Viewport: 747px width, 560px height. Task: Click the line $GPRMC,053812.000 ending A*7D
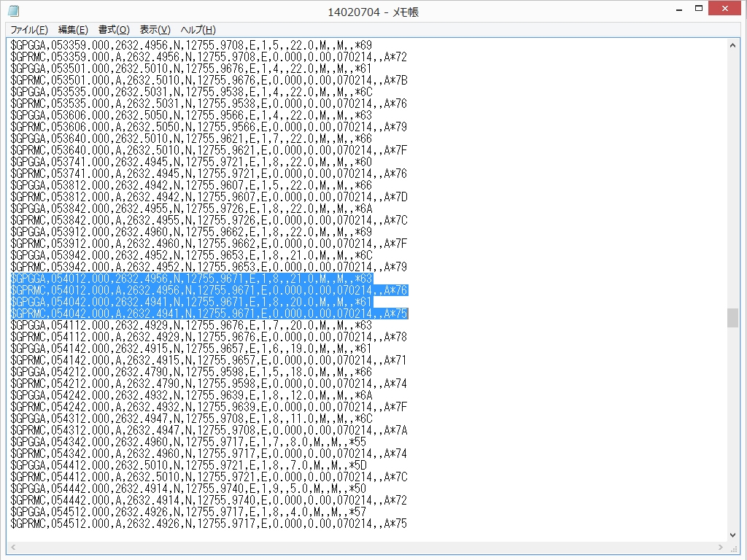point(209,197)
